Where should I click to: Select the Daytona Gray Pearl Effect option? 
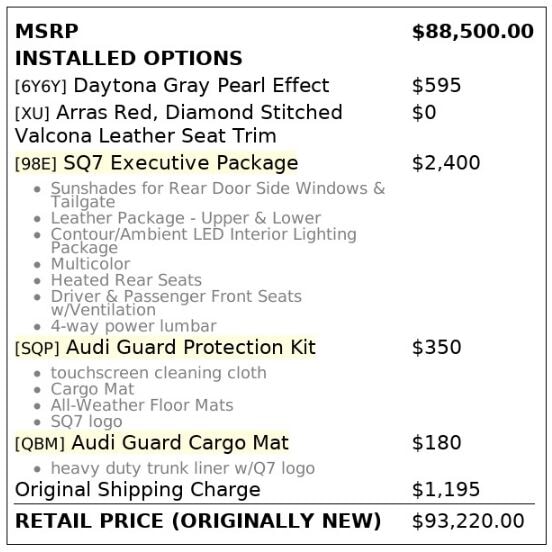point(172,86)
